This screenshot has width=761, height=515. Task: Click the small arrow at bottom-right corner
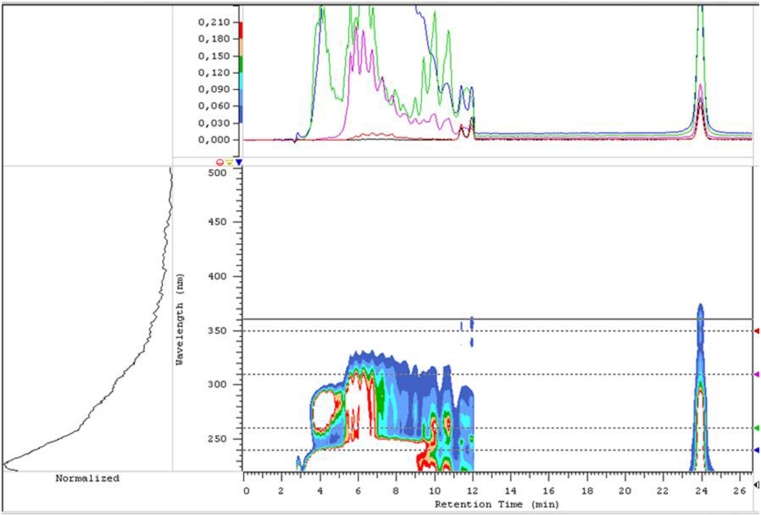click(x=756, y=485)
